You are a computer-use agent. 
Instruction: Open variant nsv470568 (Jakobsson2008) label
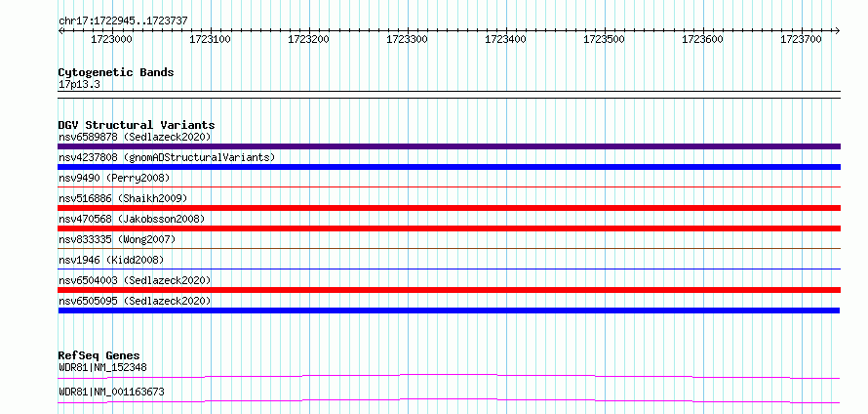pyautogui.click(x=132, y=219)
